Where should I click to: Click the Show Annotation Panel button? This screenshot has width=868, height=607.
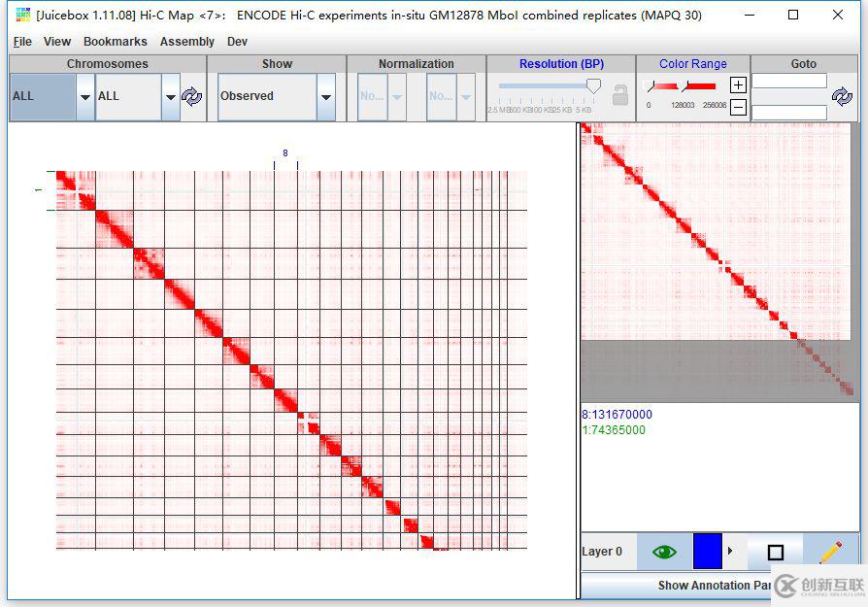(719, 585)
